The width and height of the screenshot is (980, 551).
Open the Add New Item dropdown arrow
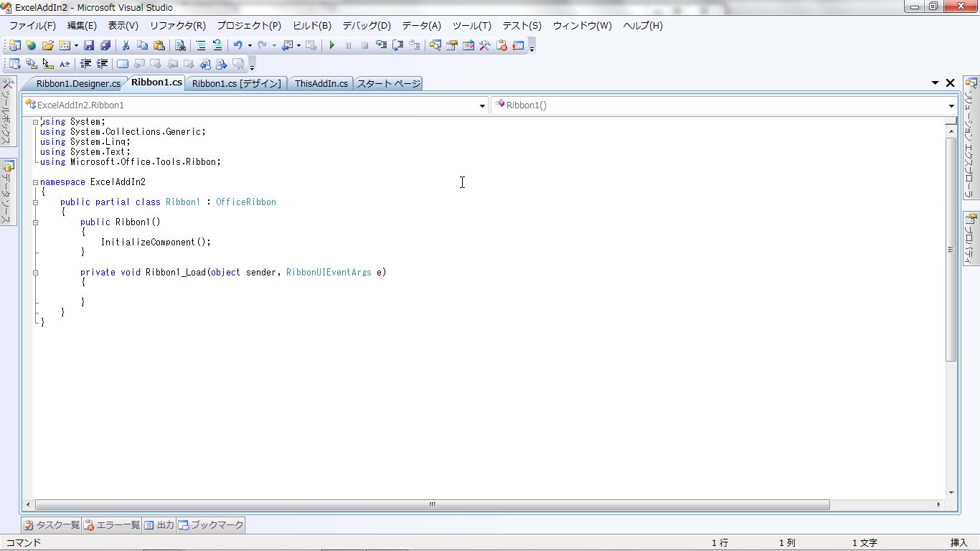point(76,45)
